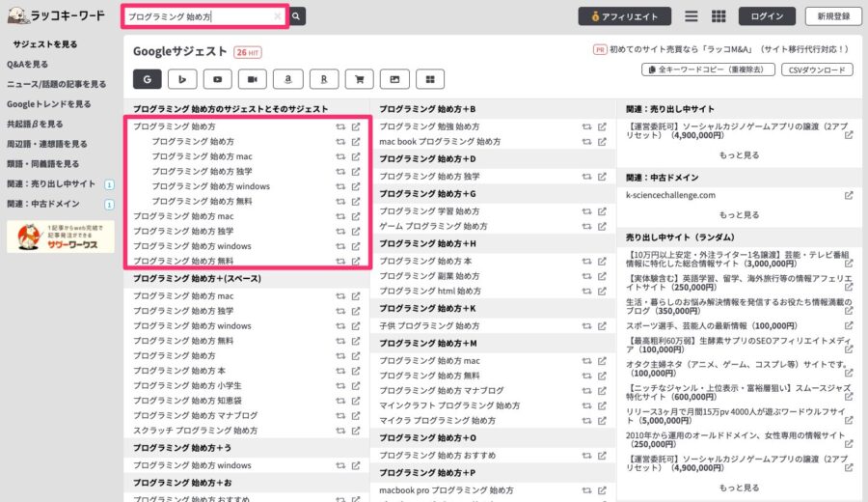Click the ラッコキーワード logo
This screenshot has width=868, height=502.
[56, 15]
